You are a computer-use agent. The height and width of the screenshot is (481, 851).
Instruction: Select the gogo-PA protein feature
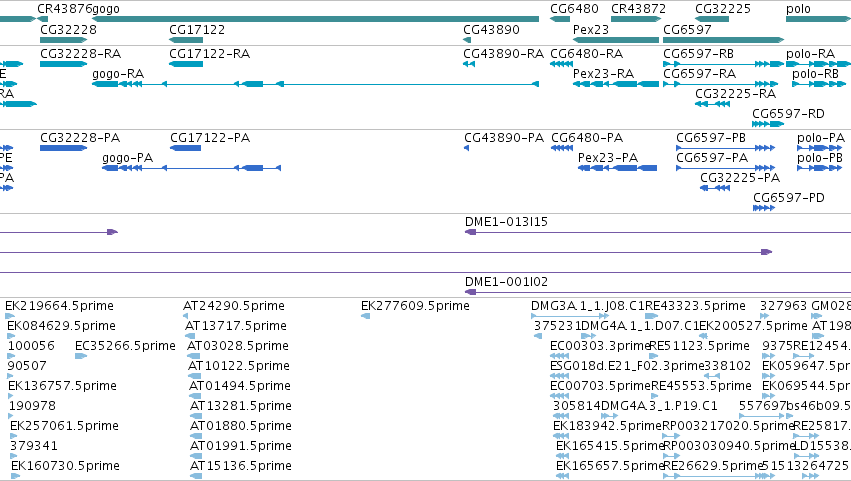point(192,168)
